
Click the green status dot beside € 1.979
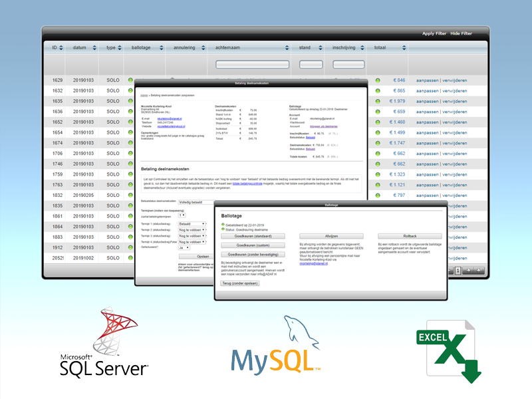point(378,101)
